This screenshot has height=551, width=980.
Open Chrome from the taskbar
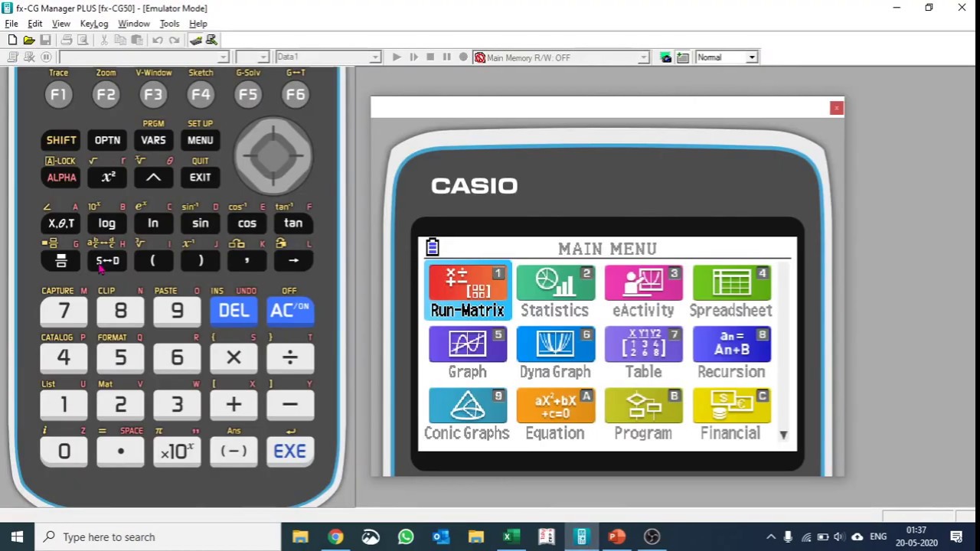click(335, 536)
